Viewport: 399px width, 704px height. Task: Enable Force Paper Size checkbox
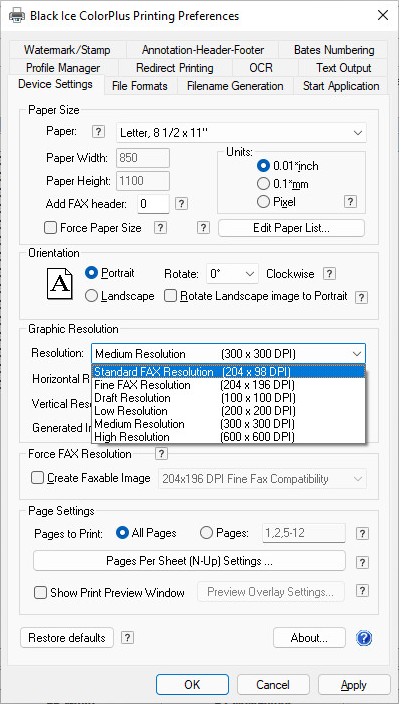[x=50, y=228]
